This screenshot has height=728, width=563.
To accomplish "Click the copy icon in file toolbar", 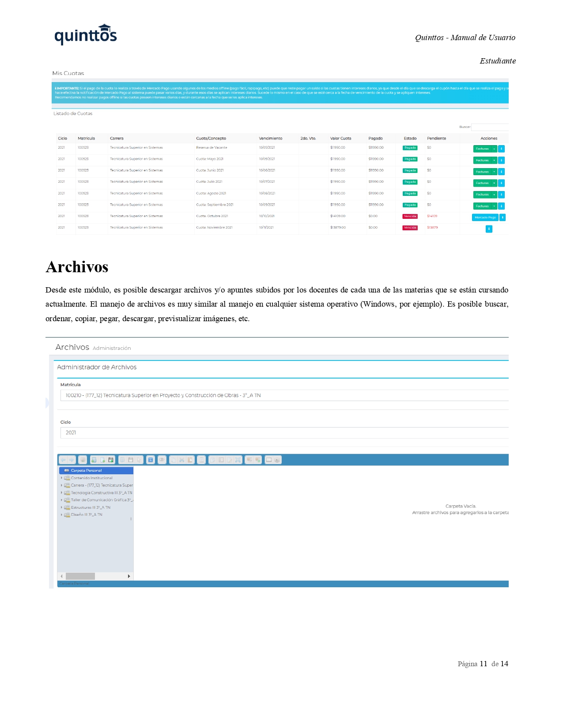I will pos(174,460).
